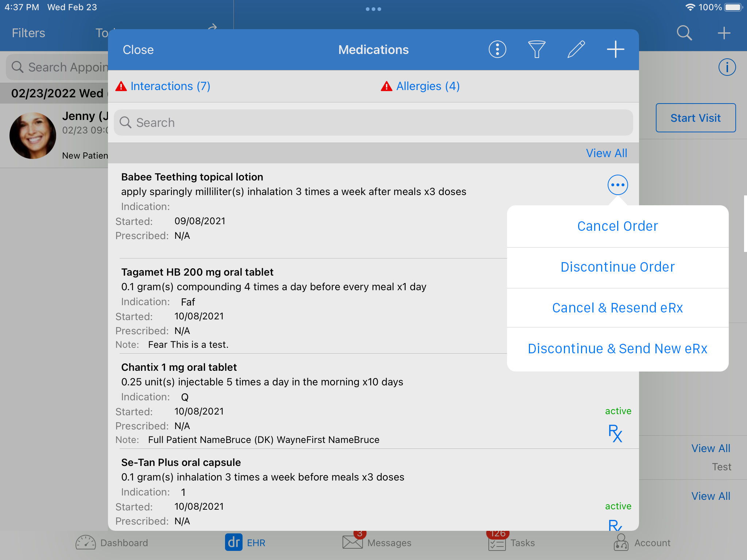Tap the active status on Se-Tan Plus

618,506
